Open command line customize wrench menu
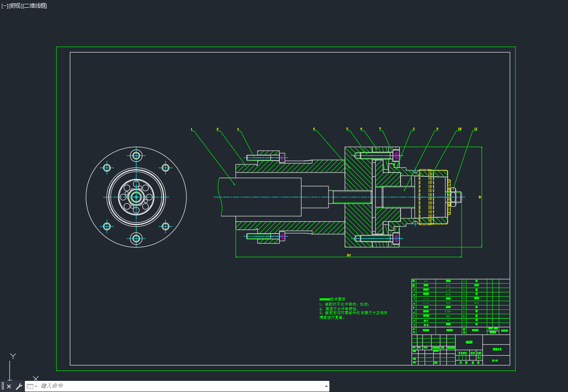The image size is (568, 392). (19, 386)
